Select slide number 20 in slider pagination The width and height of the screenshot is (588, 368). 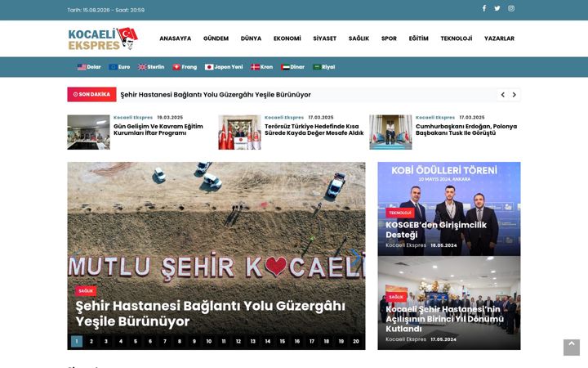pyautogui.click(x=356, y=341)
